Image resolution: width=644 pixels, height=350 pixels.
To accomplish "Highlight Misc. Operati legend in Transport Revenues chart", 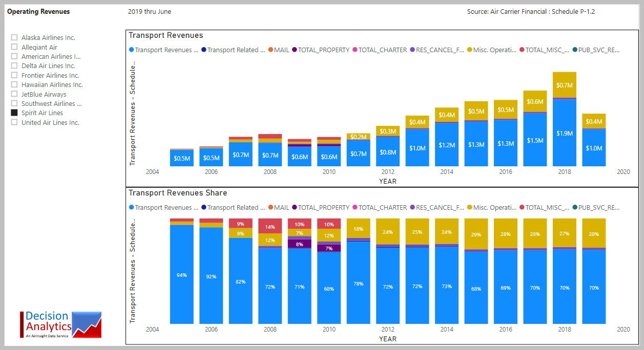I will (x=492, y=50).
